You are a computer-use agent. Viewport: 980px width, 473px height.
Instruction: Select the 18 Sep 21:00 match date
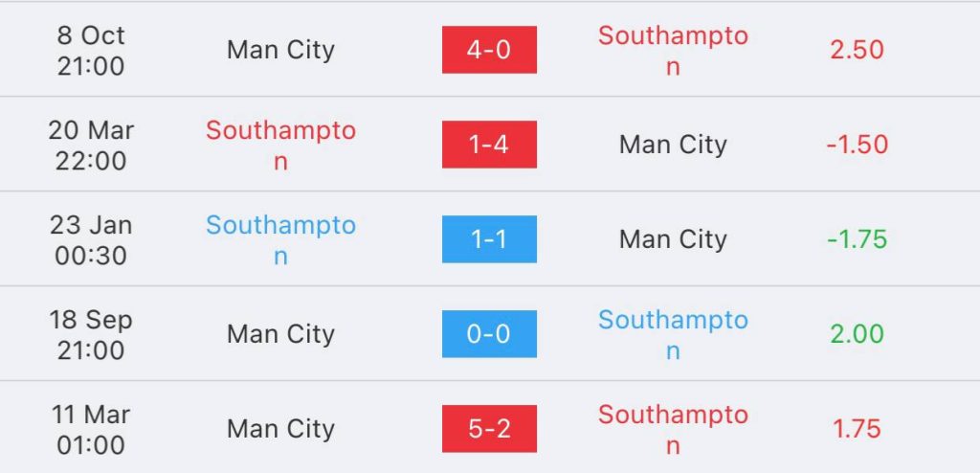point(91,334)
